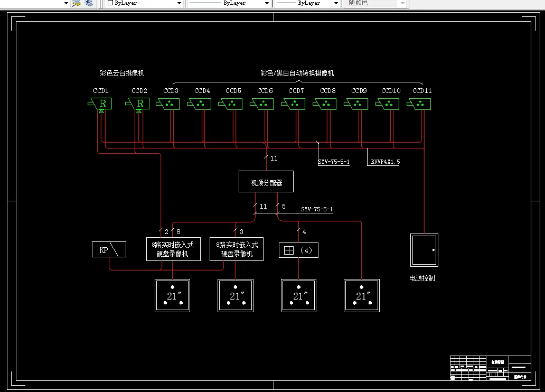Viewport: 545px width, 392px height.
Task: Select the green PTZ camera symbol under CCD1
Action: pyautogui.click(x=100, y=105)
